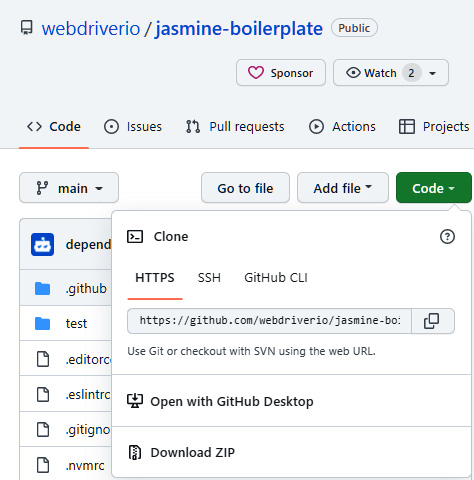Click the copy clone URL icon
Viewport: 474px width, 480px height.
[x=431, y=321]
